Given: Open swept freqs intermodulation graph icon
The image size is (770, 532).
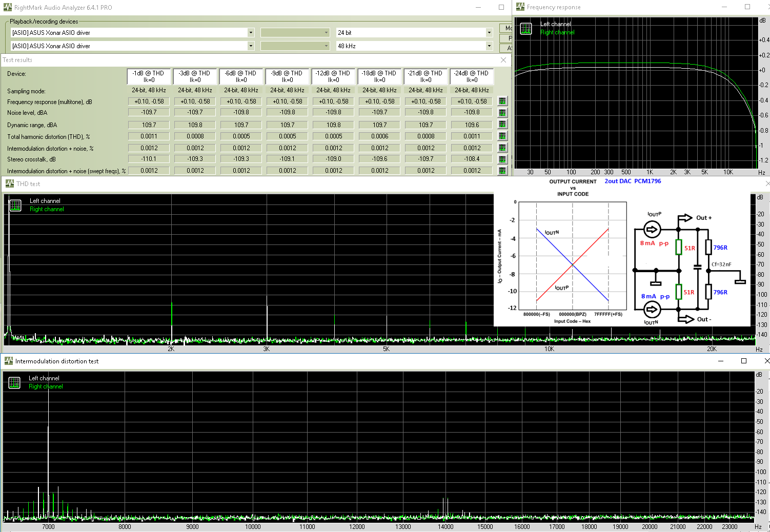Looking at the screenshot, I should coord(502,171).
